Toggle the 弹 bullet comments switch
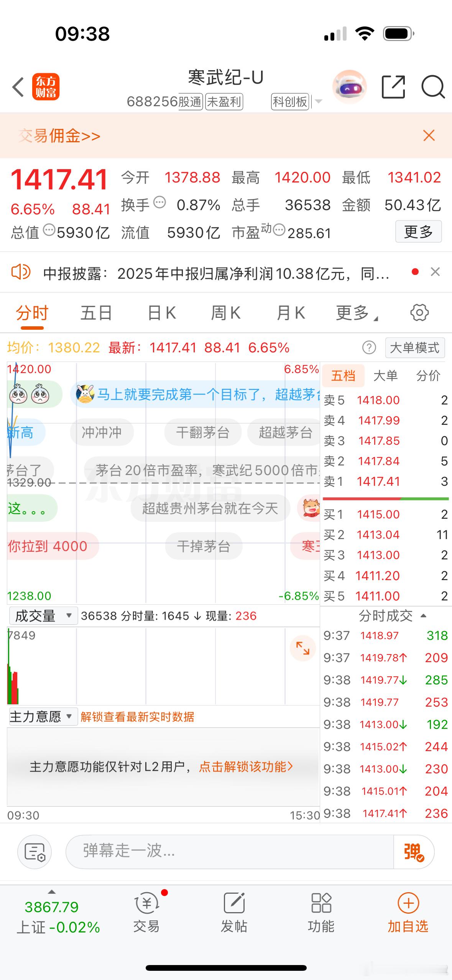Viewport: 452px width, 980px height. coord(414,852)
